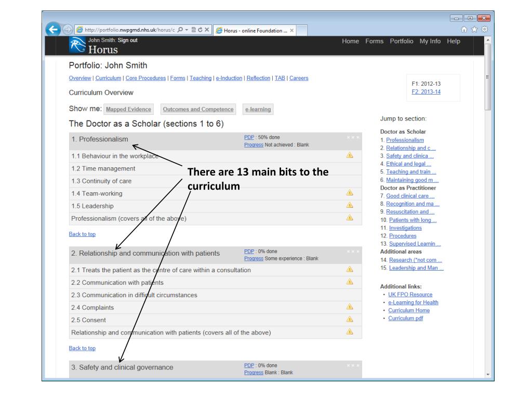Click the 1.2 Time management row text
The height and width of the screenshot is (399, 532).
click(103, 169)
